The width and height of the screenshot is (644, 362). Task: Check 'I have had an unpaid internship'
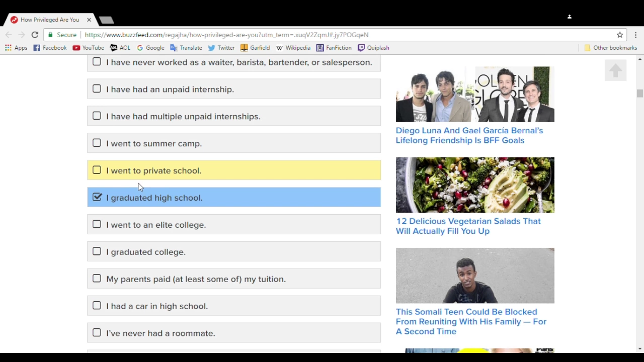(x=97, y=89)
